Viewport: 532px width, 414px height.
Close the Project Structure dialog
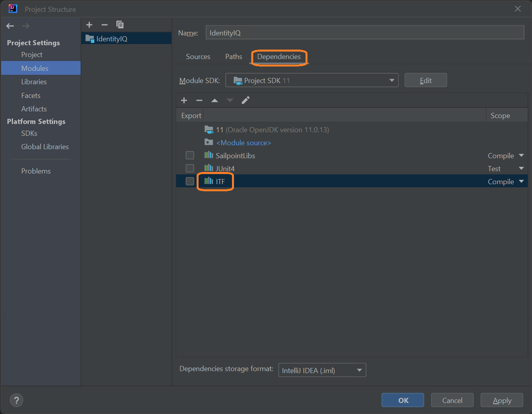[518, 9]
